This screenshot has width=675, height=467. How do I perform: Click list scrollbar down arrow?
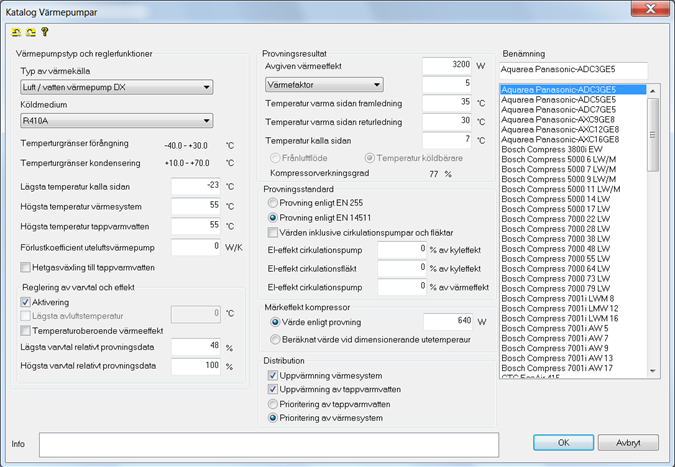[653, 371]
